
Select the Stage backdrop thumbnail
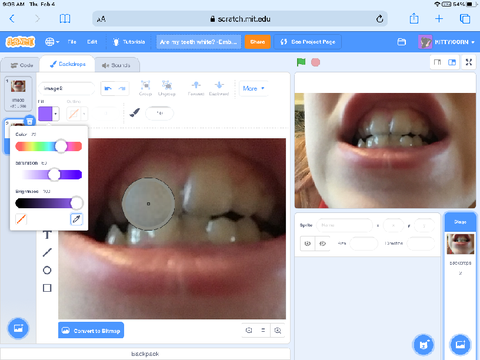point(460,244)
